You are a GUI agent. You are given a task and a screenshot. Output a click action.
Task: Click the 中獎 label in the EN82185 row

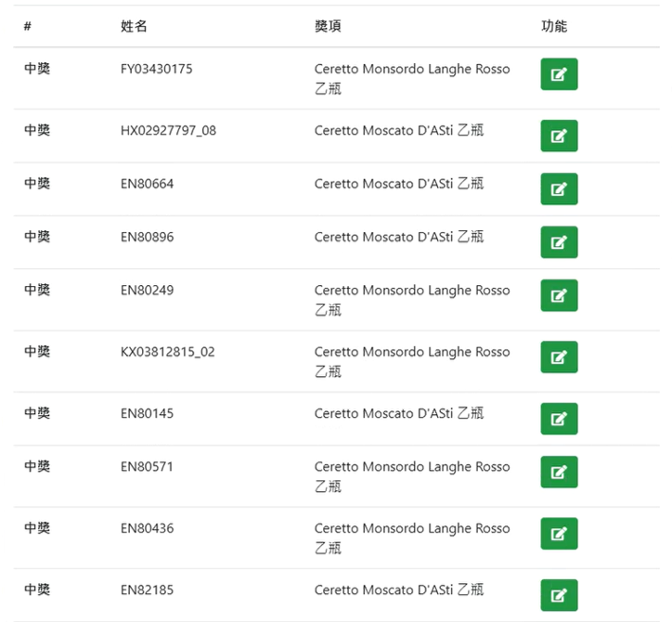coord(37,590)
